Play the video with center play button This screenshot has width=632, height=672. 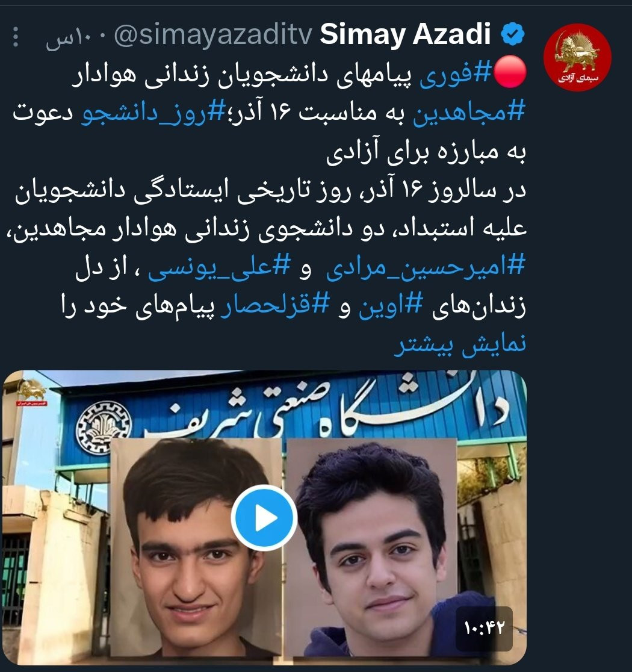(264, 518)
